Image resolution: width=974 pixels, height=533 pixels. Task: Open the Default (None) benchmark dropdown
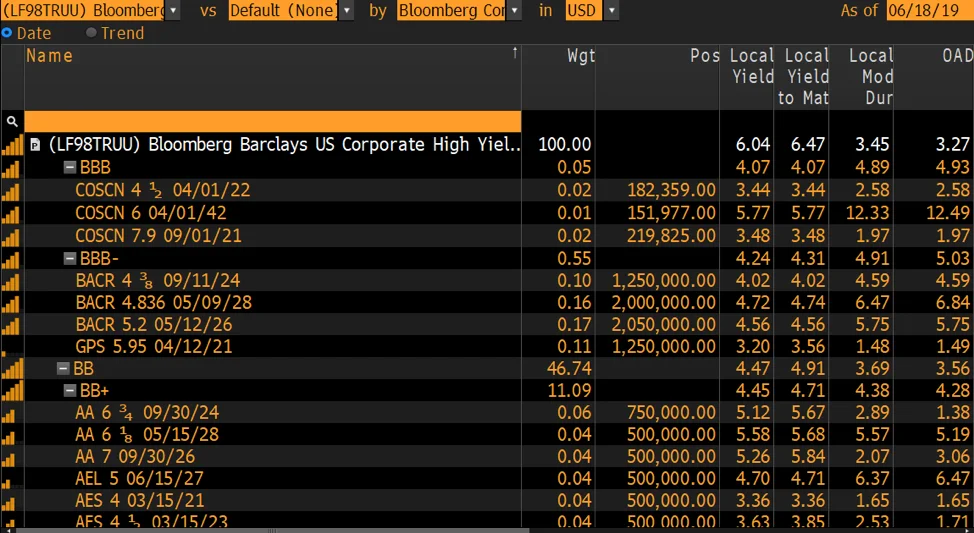click(347, 10)
